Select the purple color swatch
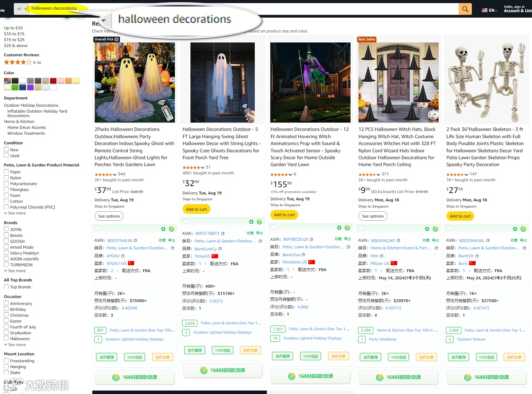The height and width of the screenshot is (394, 532). pos(30,87)
